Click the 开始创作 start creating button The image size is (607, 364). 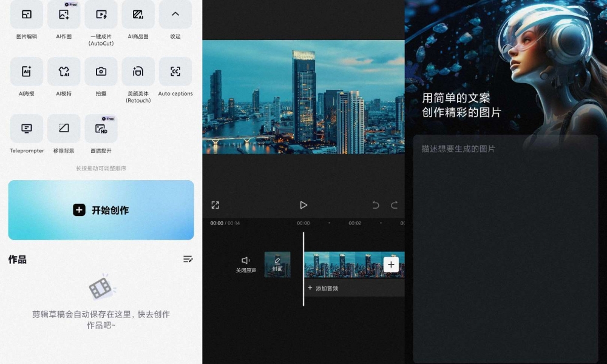[101, 210]
